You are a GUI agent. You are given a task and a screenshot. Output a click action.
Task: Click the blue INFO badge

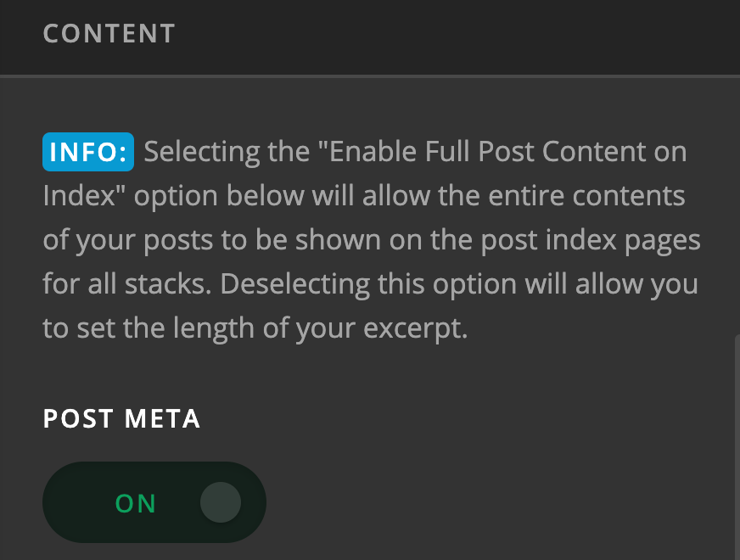click(x=88, y=152)
